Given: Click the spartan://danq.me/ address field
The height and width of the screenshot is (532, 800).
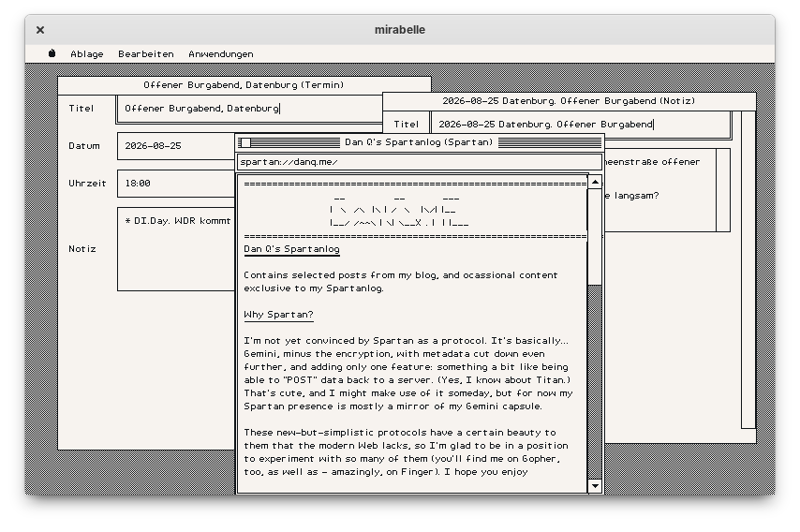Looking at the screenshot, I should (x=419, y=162).
